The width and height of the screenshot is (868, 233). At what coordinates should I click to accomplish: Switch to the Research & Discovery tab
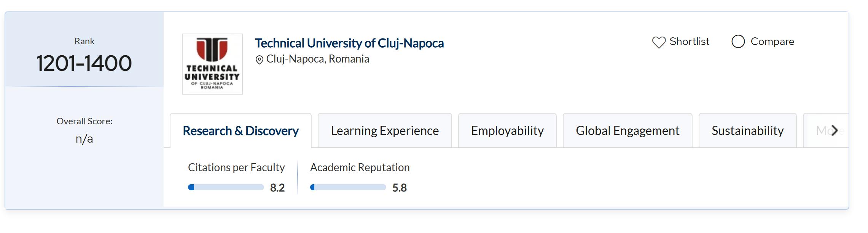click(240, 131)
